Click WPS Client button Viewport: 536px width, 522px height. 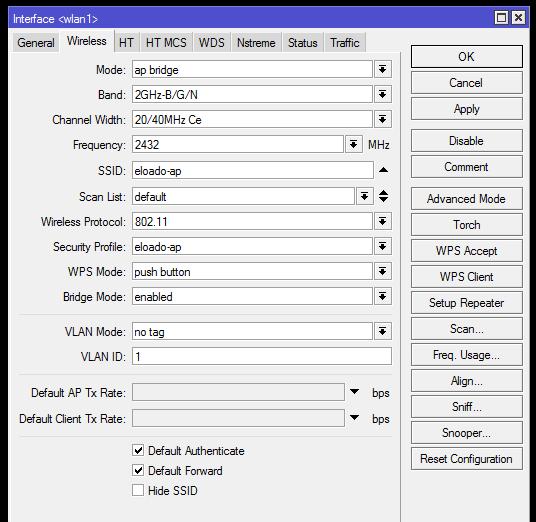(467, 277)
